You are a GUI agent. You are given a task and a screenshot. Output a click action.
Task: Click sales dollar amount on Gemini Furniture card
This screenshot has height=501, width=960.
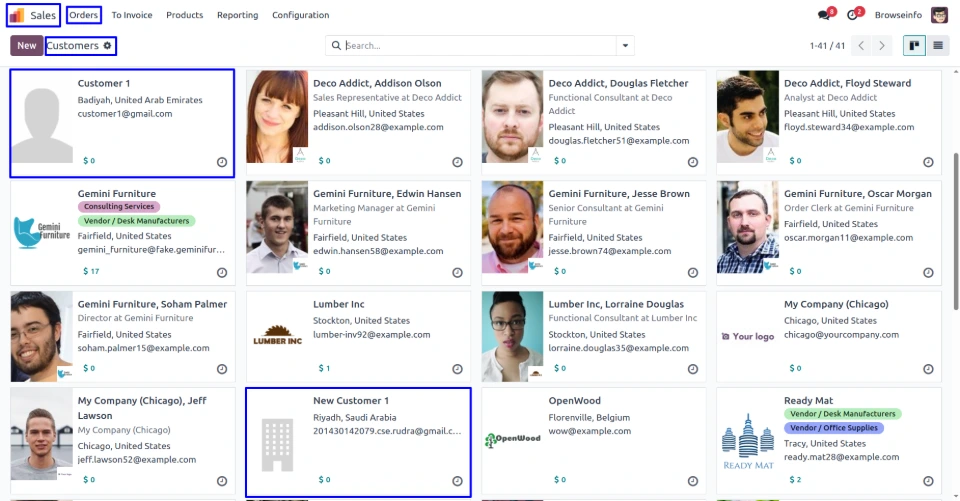click(x=91, y=271)
